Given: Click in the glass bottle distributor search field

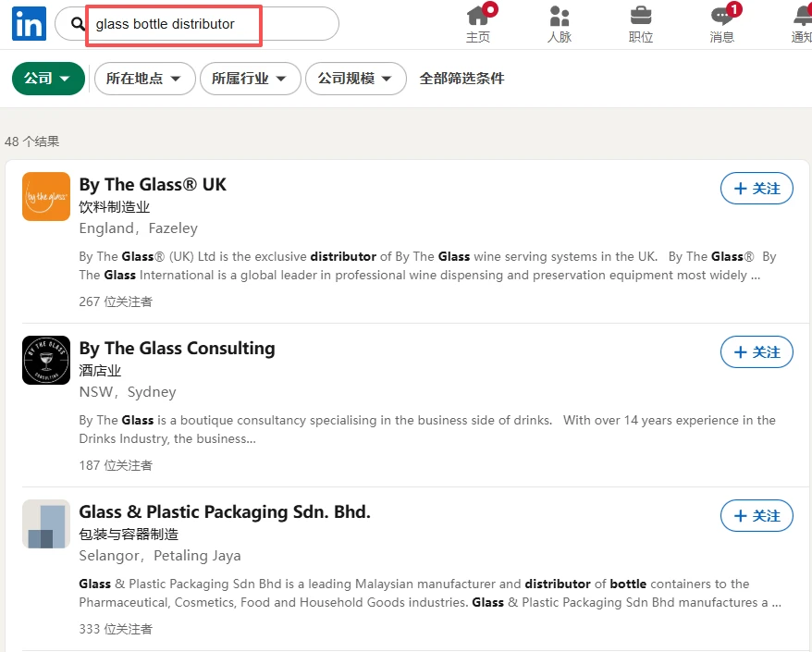Looking at the screenshot, I should [x=197, y=24].
